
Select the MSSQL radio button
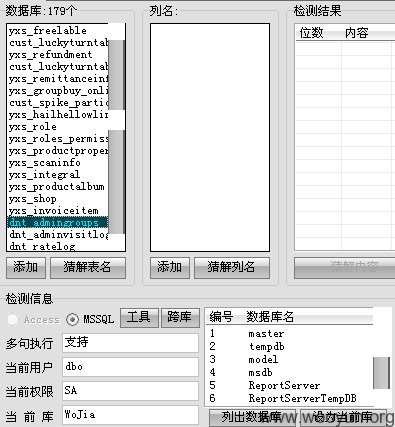72,319
